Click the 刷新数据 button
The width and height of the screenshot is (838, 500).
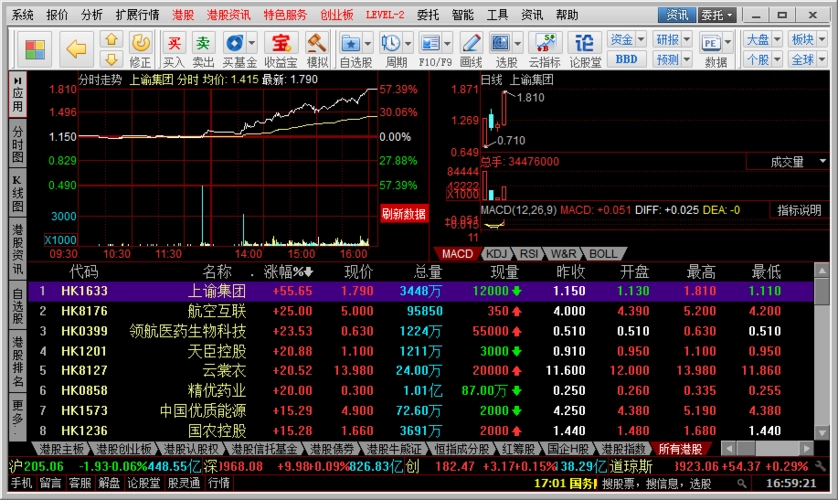(403, 214)
